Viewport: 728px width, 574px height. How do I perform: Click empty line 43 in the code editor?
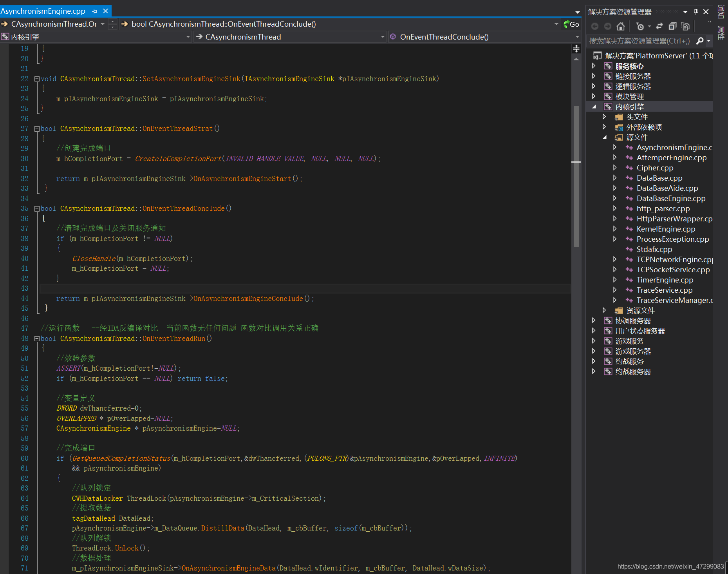click(x=305, y=288)
